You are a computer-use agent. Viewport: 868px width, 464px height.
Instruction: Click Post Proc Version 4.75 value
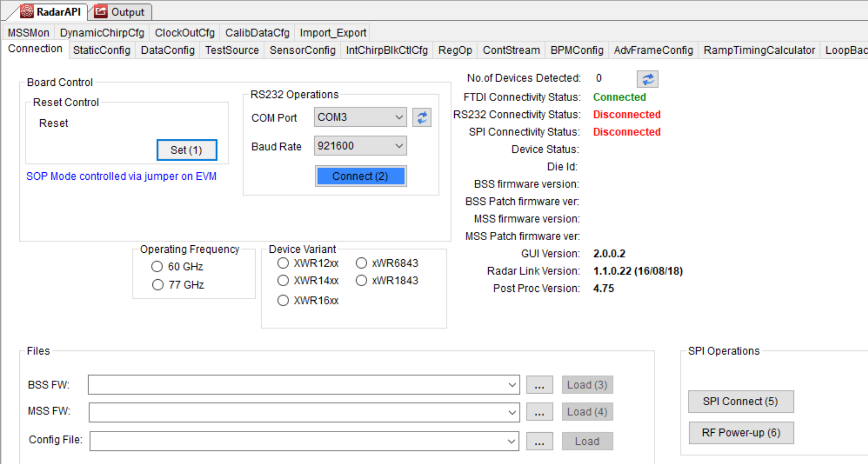pos(604,289)
